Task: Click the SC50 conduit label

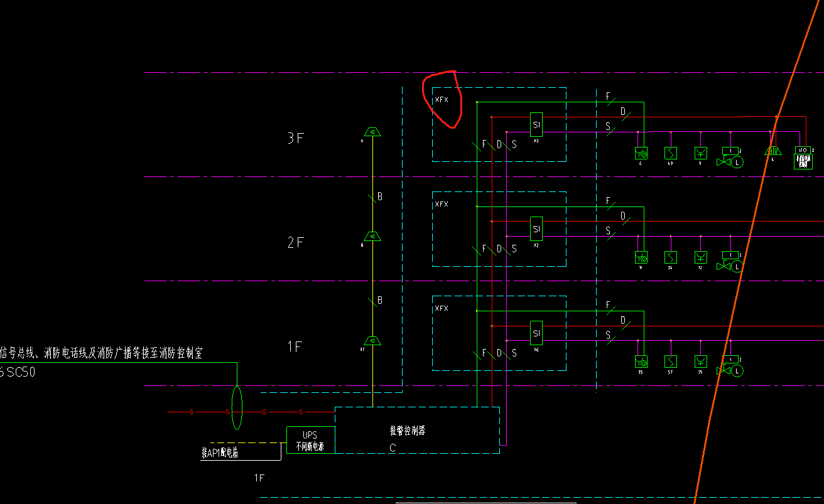Action: (x=22, y=372)
